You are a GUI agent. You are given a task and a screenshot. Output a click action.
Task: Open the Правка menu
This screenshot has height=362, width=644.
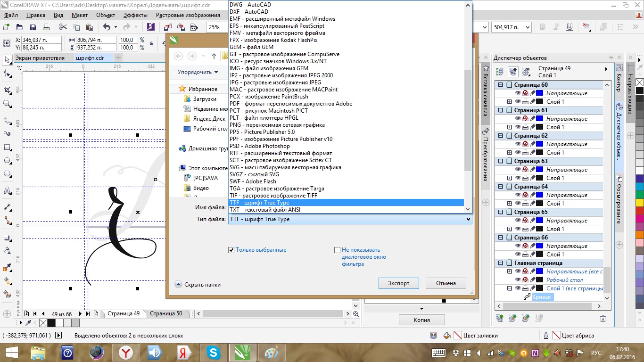[x=36, y=15]
